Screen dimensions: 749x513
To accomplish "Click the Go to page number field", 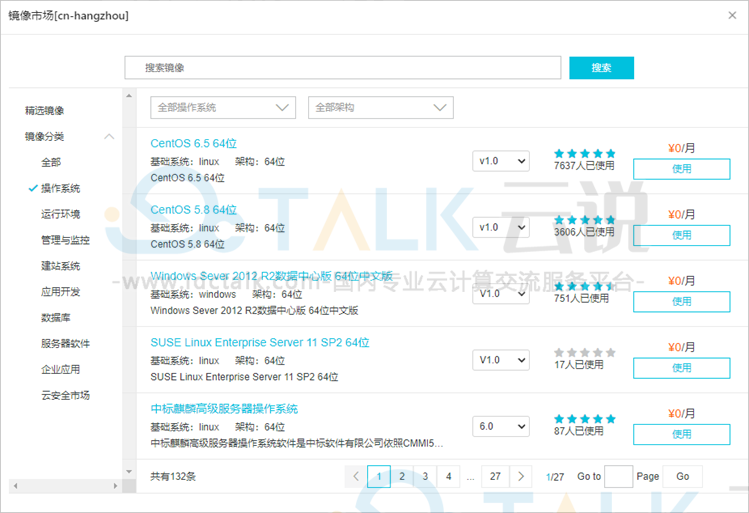I will point(619,476).
